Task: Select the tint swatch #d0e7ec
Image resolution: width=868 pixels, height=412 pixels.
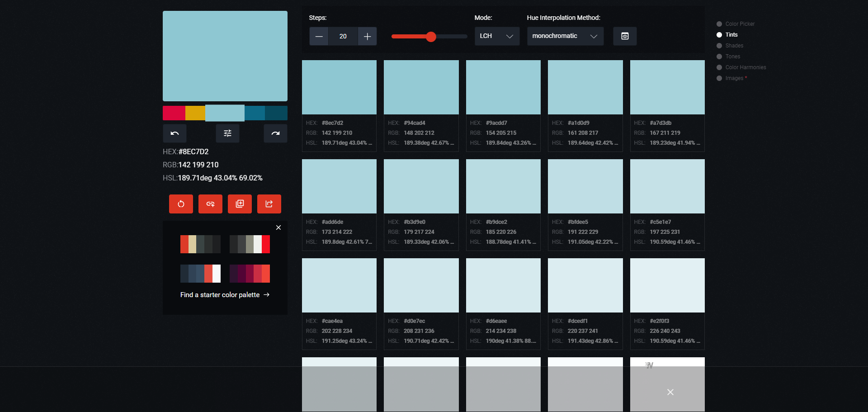Action: pyautogui.click(x=421, y=285)
